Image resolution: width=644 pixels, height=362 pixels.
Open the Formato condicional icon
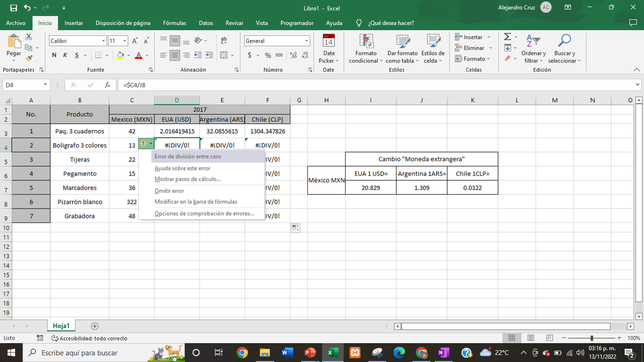pos(366,42)
